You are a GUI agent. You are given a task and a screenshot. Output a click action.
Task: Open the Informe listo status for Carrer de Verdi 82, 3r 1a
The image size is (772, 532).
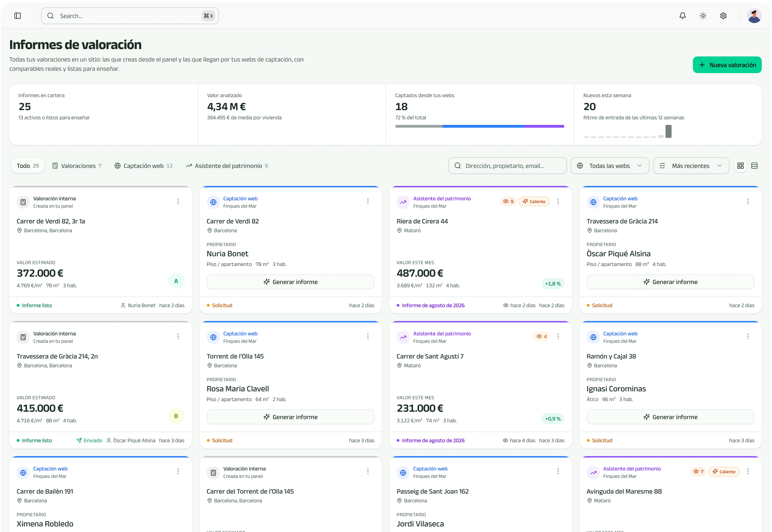[x=34, y=305]
